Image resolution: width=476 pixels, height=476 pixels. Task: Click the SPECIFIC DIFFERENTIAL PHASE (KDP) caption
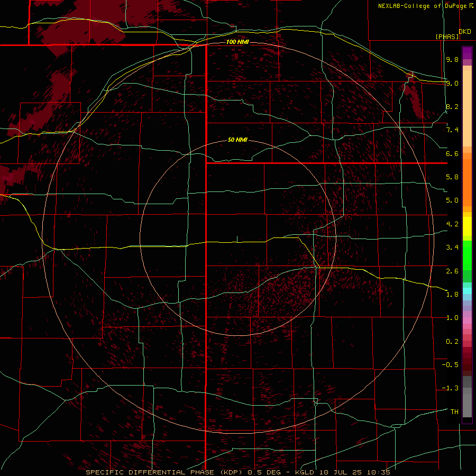(x=165, y=472)
